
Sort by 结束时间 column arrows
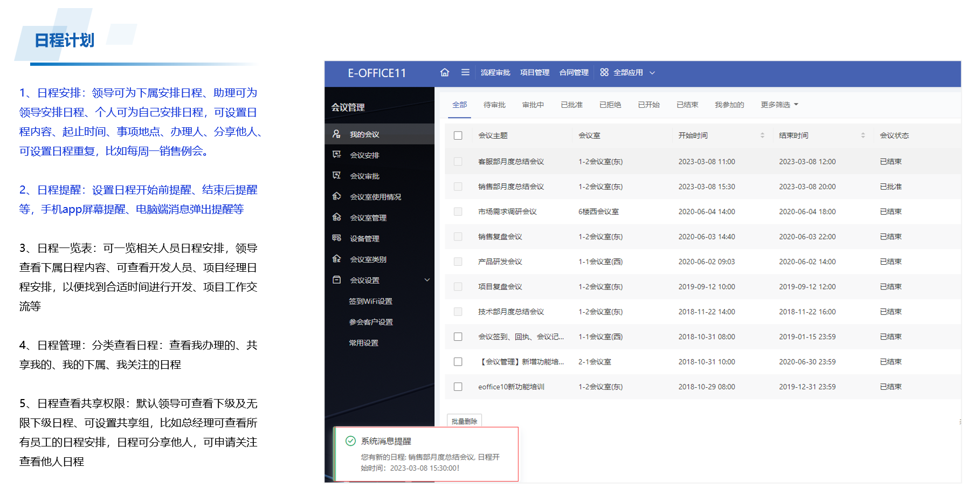[x=863, y=135]
